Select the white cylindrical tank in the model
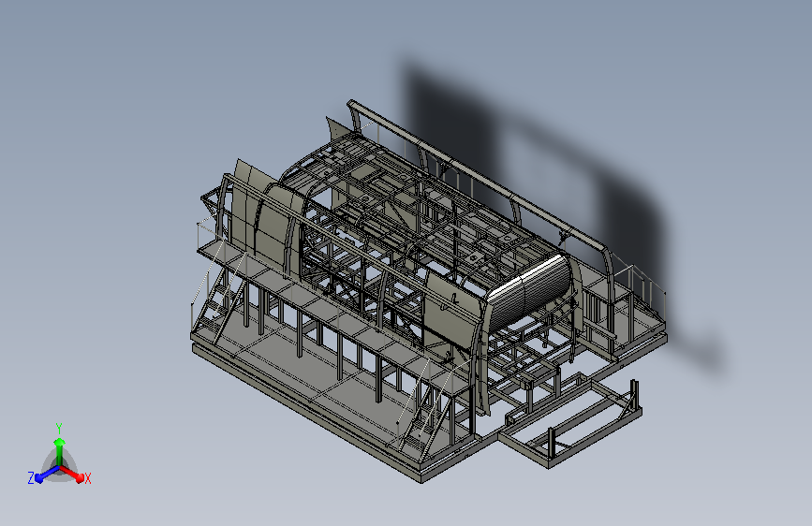 [x=530, y=292]
